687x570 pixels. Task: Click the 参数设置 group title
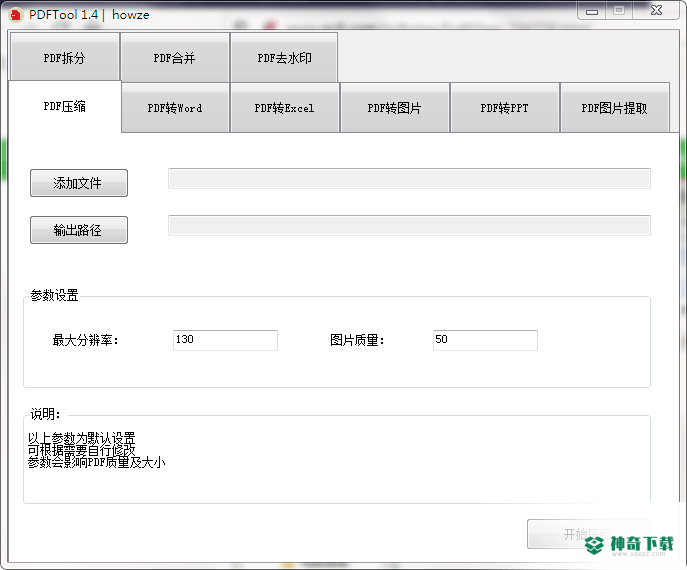click(54, 295)
